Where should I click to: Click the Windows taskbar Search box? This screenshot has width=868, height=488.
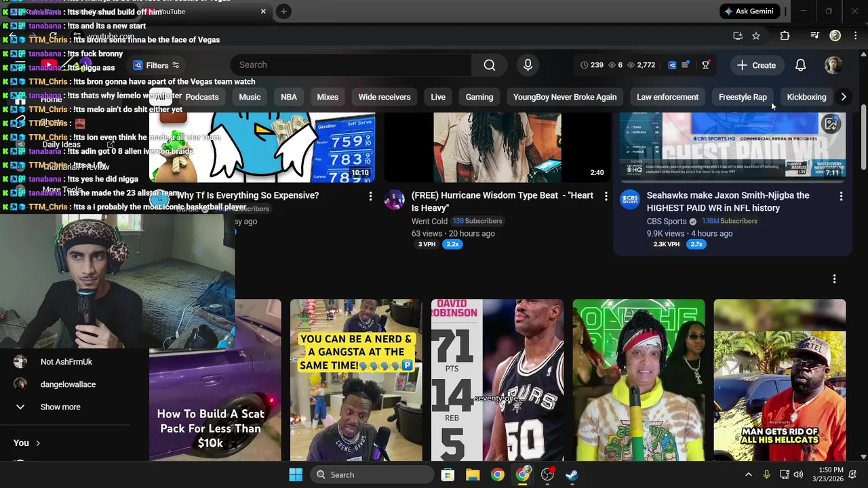click(372, 474)
